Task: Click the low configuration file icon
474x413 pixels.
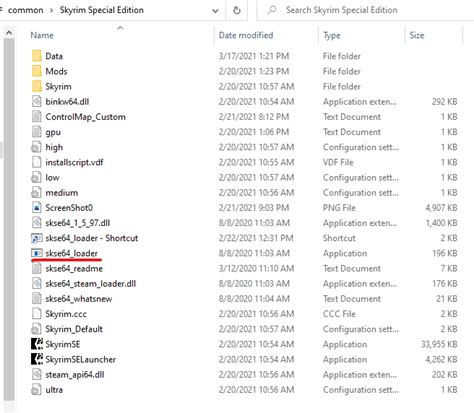Action: (x=36, y=177)
